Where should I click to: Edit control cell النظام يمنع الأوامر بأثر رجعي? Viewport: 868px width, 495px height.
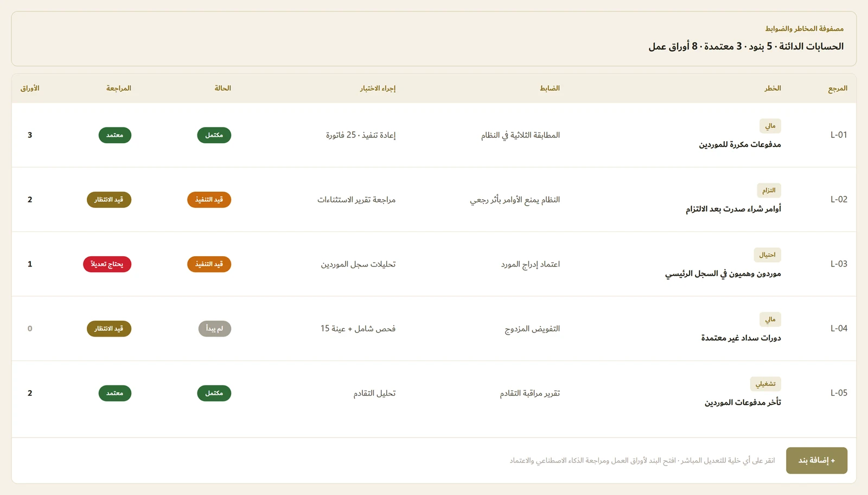pos(515,200)
